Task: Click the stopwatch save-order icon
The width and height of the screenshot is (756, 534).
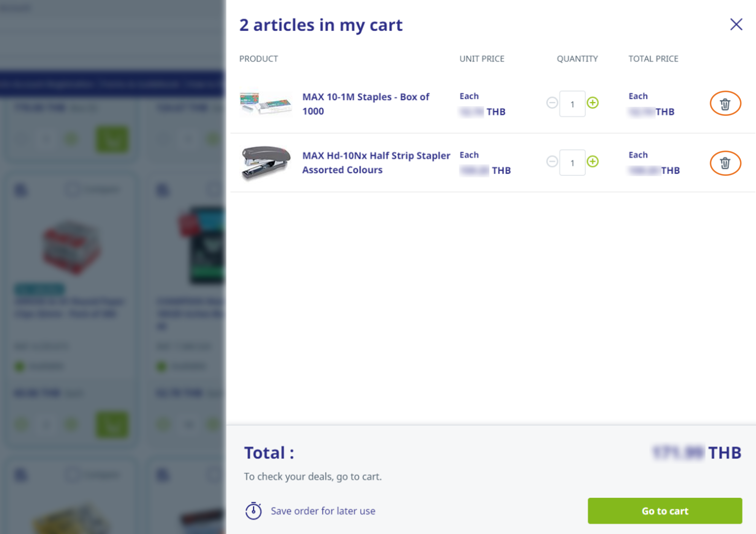Action: (253, 511)
